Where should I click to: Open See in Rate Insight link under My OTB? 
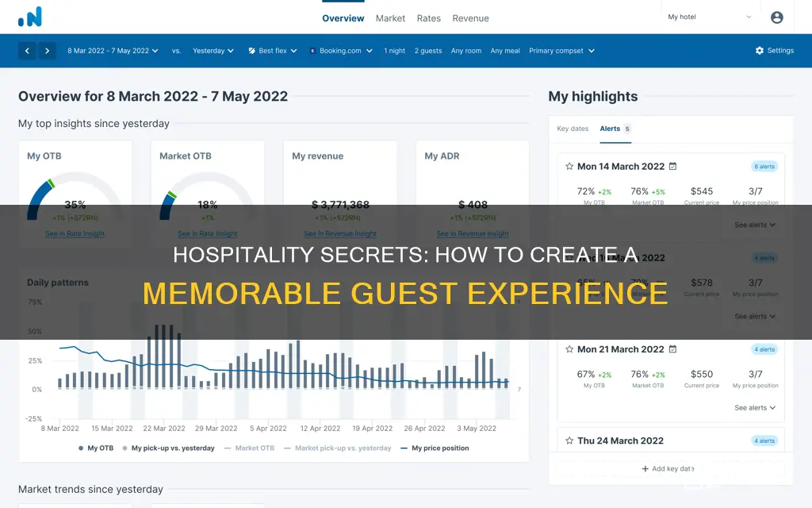[x=75, y=234]
